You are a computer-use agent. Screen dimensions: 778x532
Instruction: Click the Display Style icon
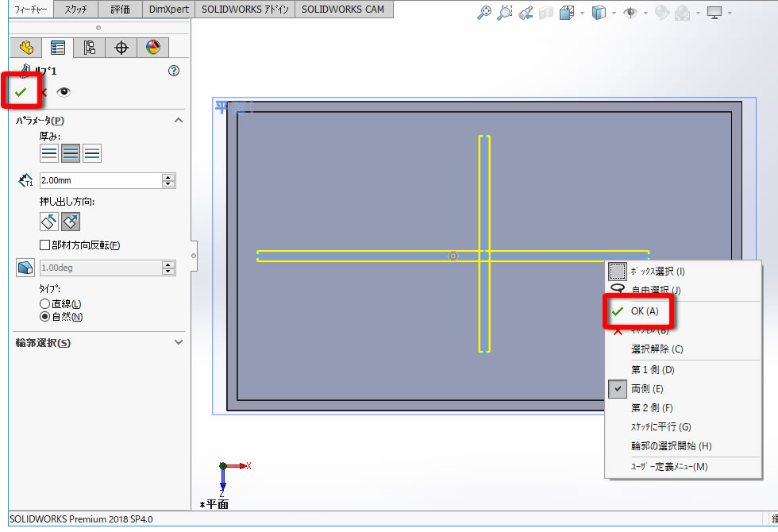(x=599, y=13)
